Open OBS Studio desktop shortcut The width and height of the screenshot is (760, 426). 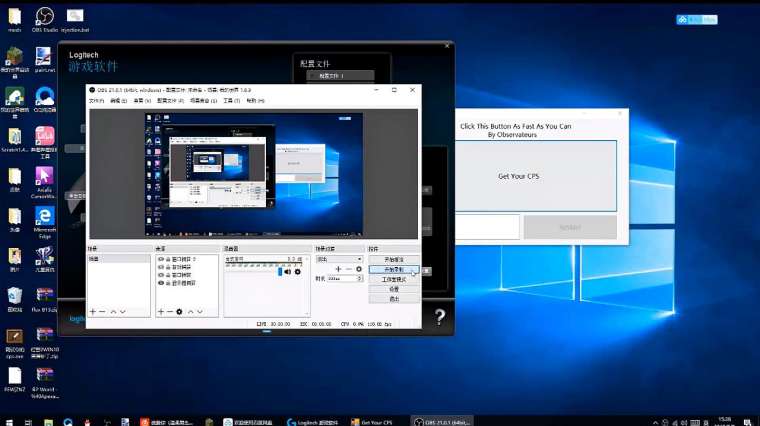pyautogui.click(x=45, y=19)
